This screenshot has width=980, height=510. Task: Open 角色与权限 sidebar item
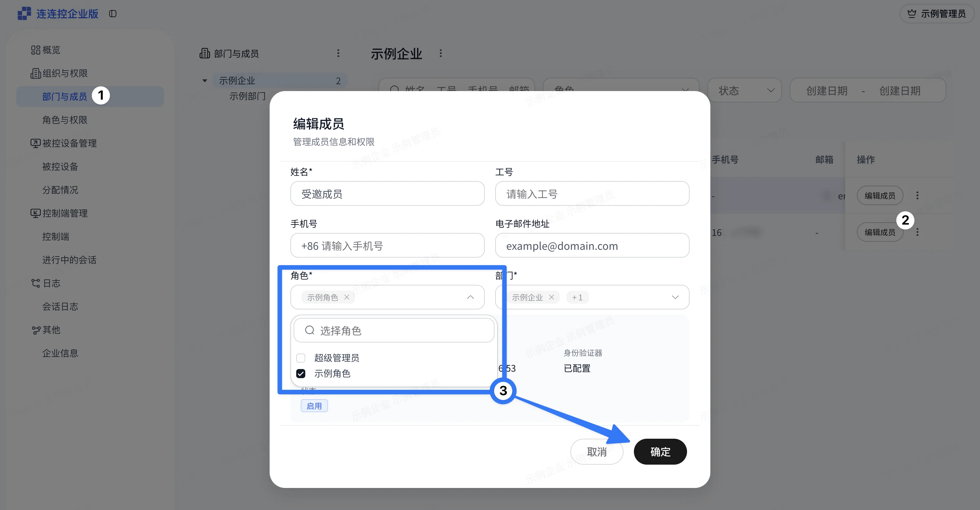(65, 120)
